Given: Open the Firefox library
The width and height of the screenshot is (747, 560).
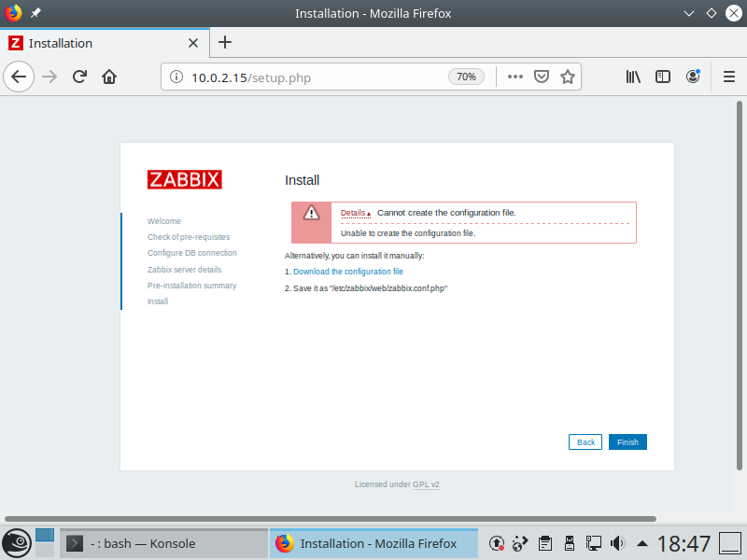Looking at the screenshot, I should coord(633,77).
